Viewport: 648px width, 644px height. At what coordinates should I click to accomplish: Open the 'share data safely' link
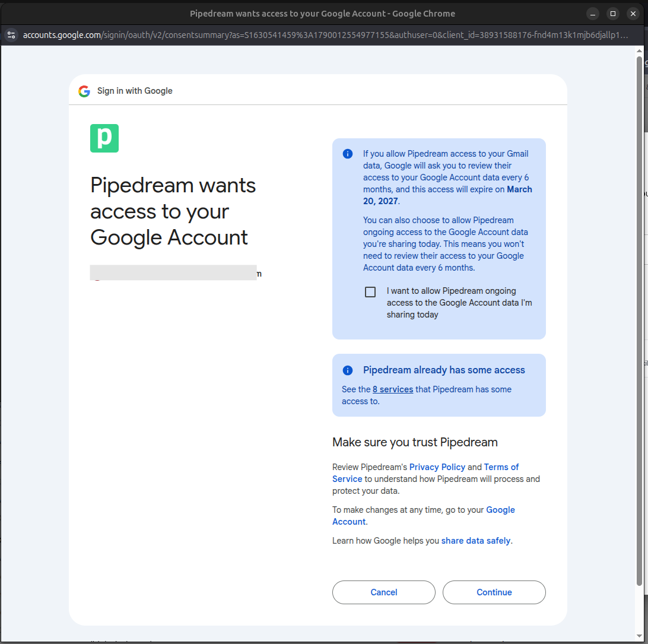click(x=476, y=541)
